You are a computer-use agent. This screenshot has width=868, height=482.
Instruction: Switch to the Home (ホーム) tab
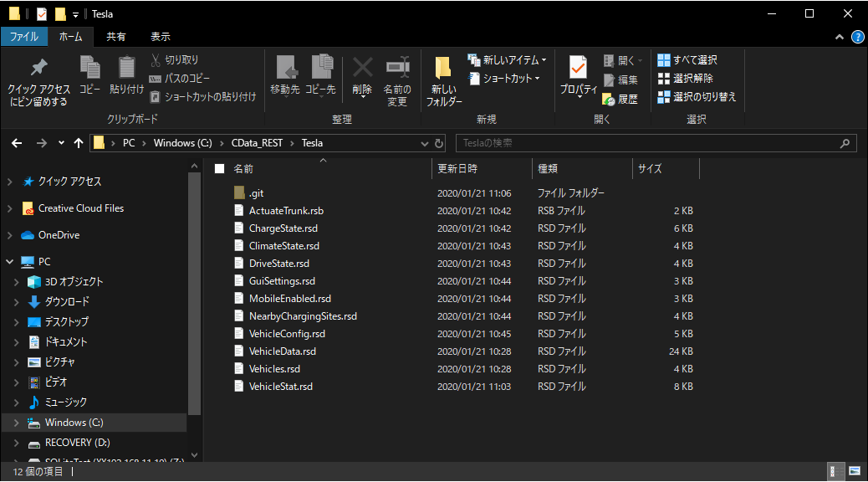pyautogui.click(x=71, y=37)
